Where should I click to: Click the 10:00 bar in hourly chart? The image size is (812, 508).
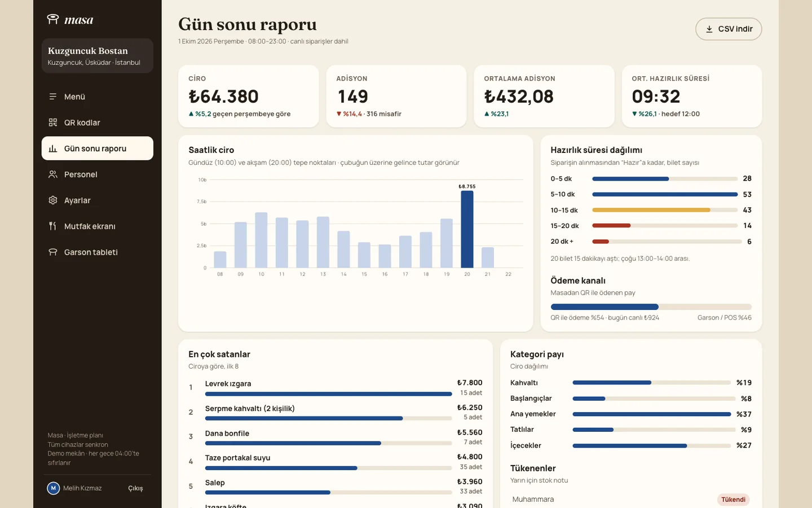[261, 240]
